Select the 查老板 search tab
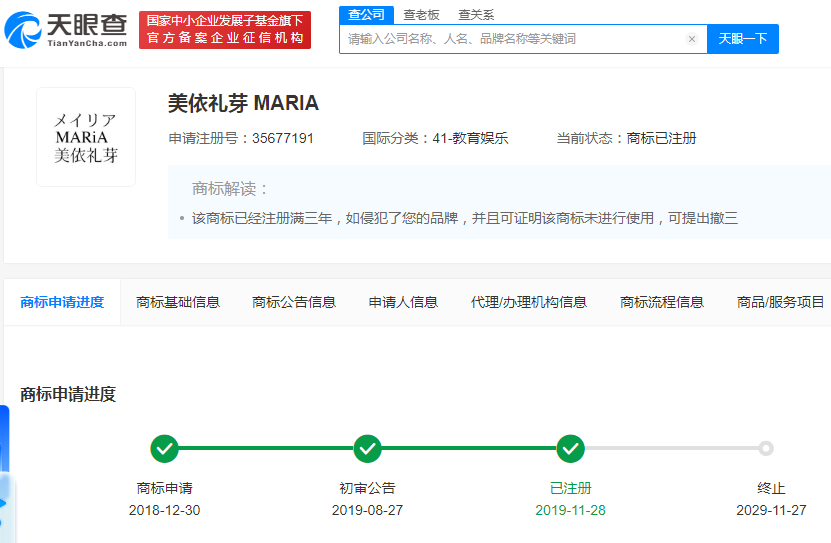 (421, 15)
